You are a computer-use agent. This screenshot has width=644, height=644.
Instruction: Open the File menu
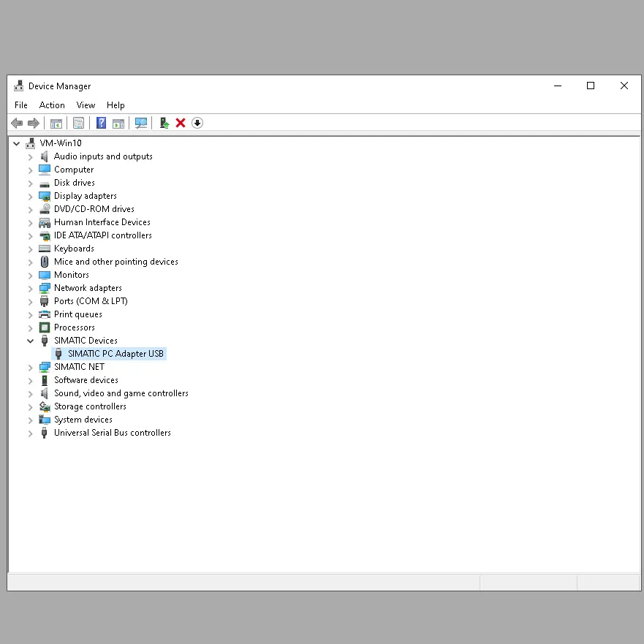pos(21,105)
